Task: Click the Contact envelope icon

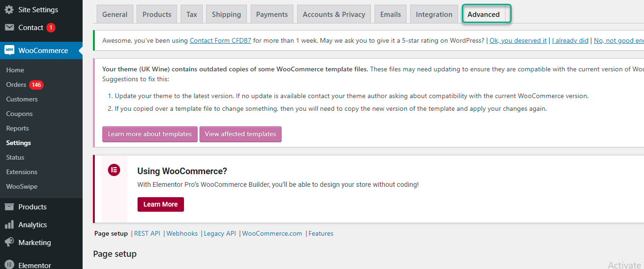Action: click(9, 28)
